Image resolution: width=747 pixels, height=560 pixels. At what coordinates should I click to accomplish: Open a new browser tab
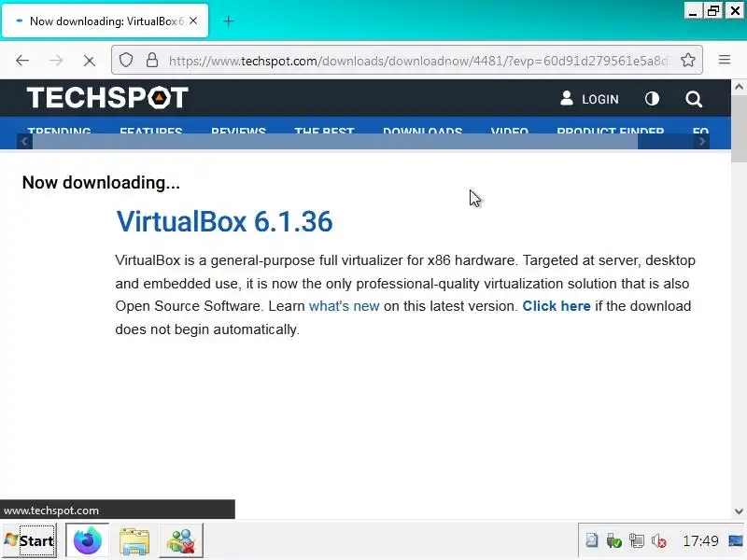point(228,21)
